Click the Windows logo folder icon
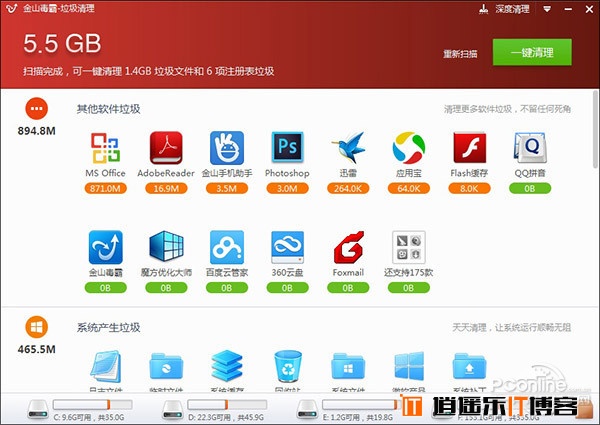The image size is (600, 425). (348, 366)
